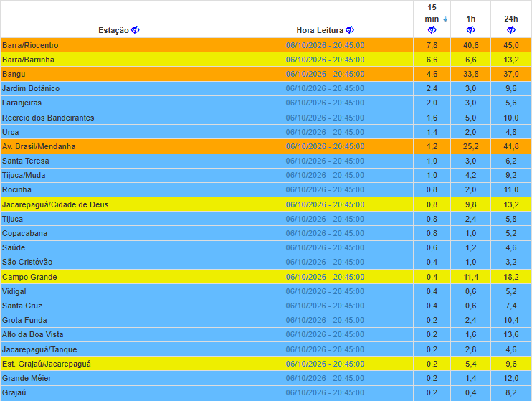The height and width of the screenshot is (401, 532).
Task: Click the 2,4 fifteen-minute value for Jardim Botânico
Action: (x=432, y=88)
